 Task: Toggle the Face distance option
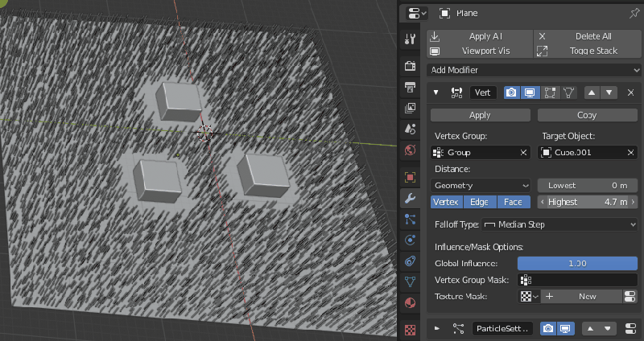tap(514, 202)
